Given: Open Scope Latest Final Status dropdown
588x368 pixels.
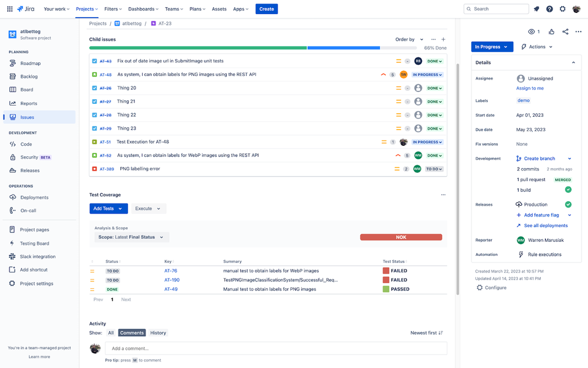Looking at the screenshot, I should (x=131, y=237).
